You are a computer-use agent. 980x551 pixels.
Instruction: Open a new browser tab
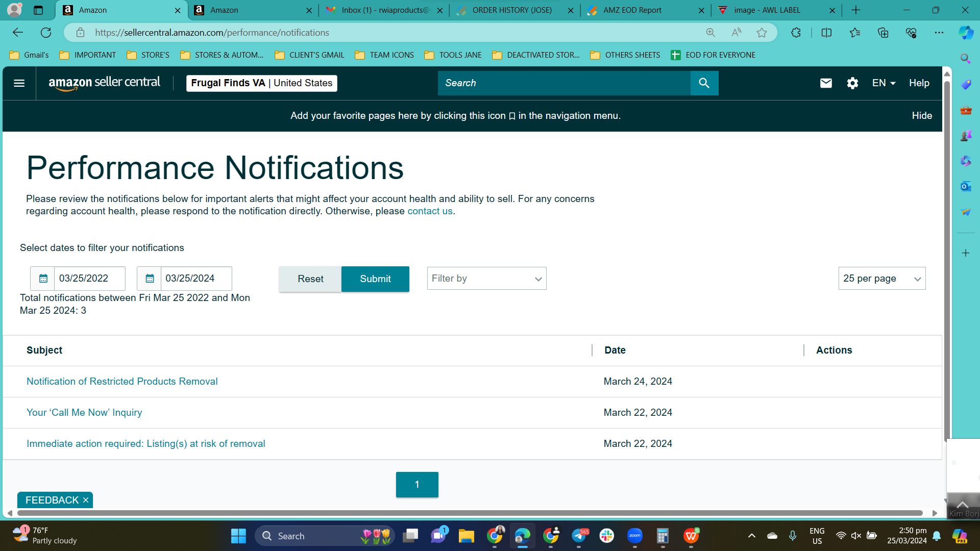coord(856,10)
